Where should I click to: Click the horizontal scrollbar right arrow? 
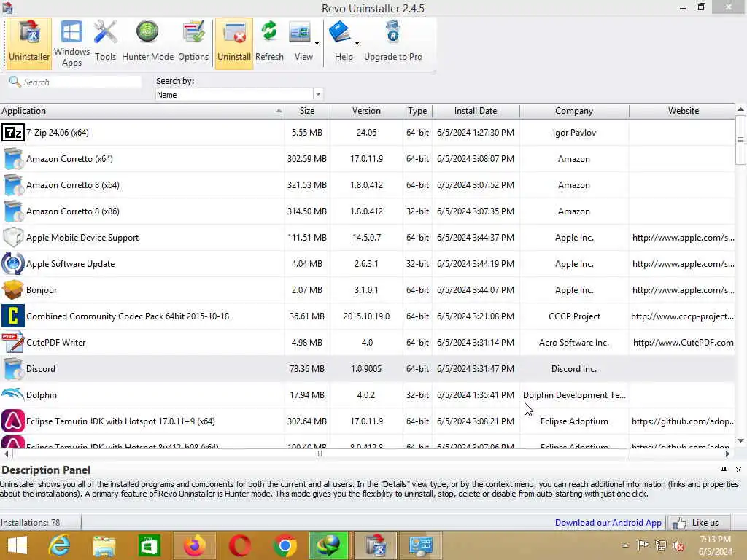click(727, 454)
